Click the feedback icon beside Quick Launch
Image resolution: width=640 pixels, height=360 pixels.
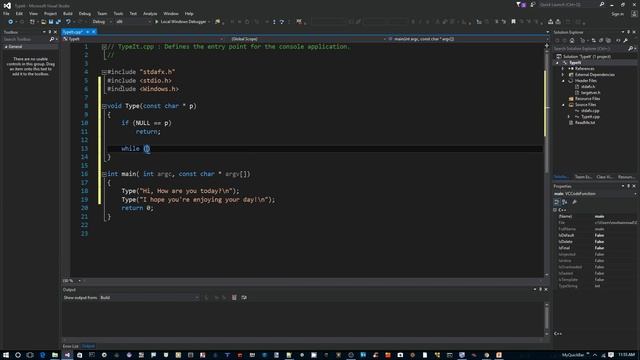532,4
